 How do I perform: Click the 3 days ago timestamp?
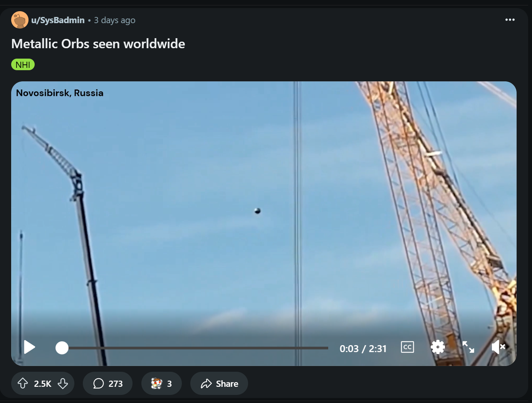coord(115,20)
